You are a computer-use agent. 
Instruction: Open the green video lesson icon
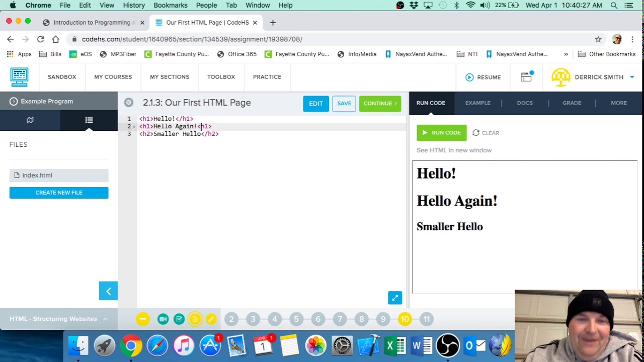tap(163, 319)
